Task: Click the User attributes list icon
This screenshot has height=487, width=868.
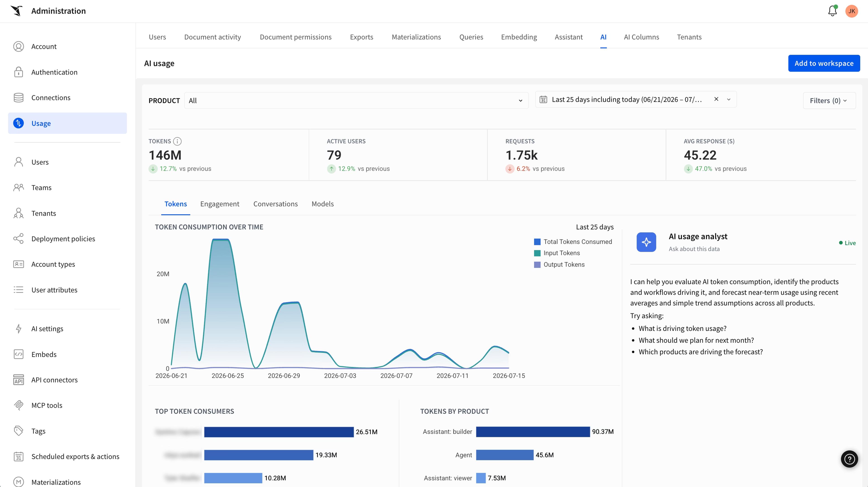Action: pyautogui.click(x=19, y=290)
